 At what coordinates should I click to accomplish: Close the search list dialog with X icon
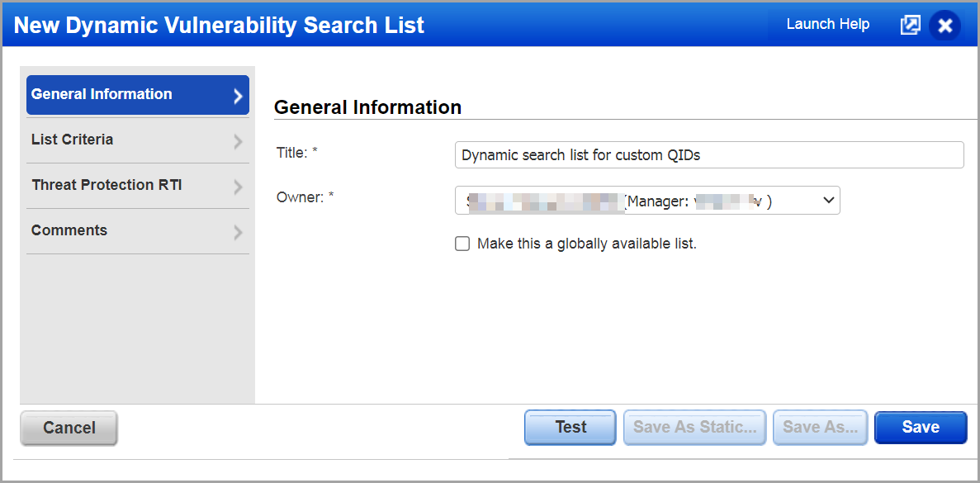(x=945, y=26)
